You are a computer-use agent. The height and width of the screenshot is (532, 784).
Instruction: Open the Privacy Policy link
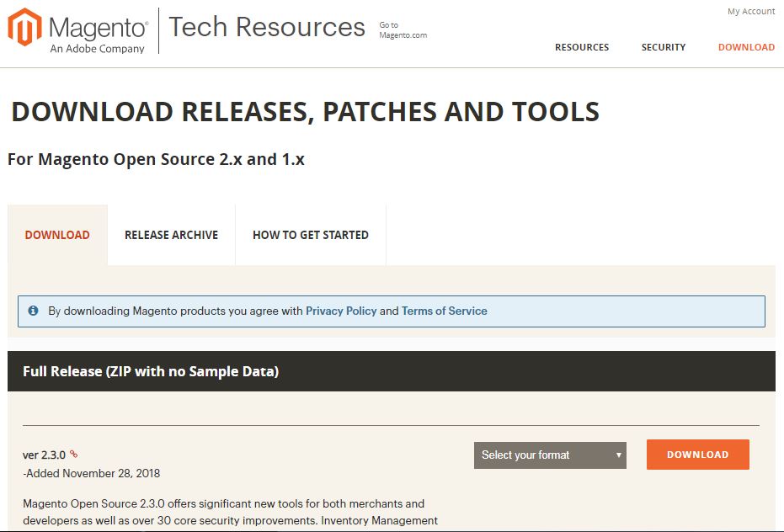(341, 311)
